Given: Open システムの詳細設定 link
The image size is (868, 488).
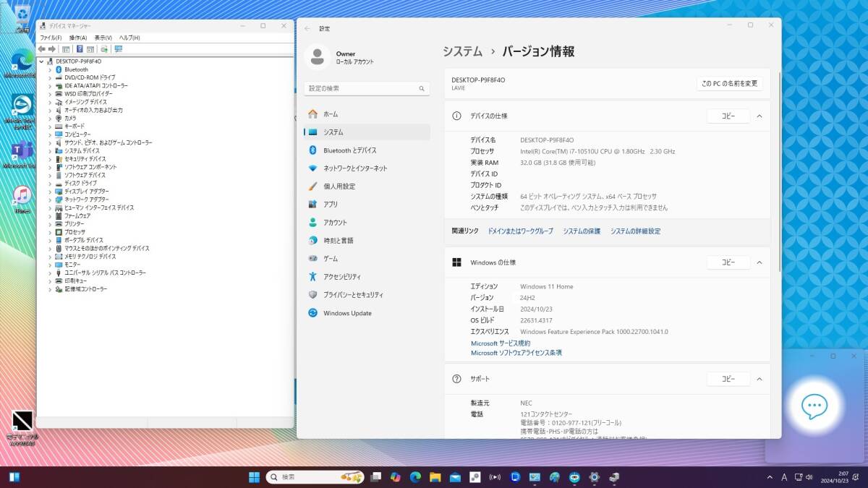Looking at the screenshot, I should [x=635, y=231].
